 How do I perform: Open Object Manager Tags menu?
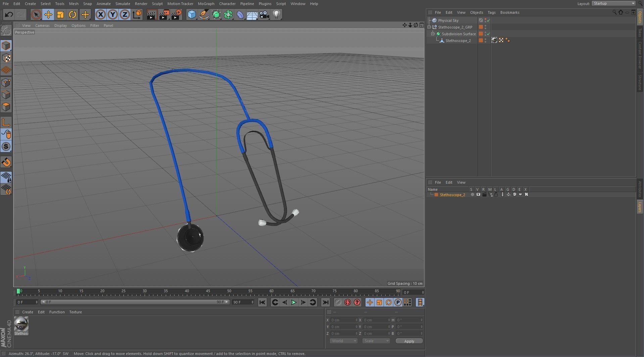pyautogui.click(x=491, y=12)
